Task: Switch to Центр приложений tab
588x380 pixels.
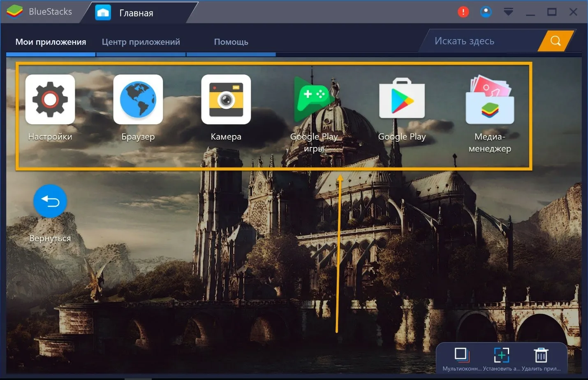Action: click(x=141, y=42)
